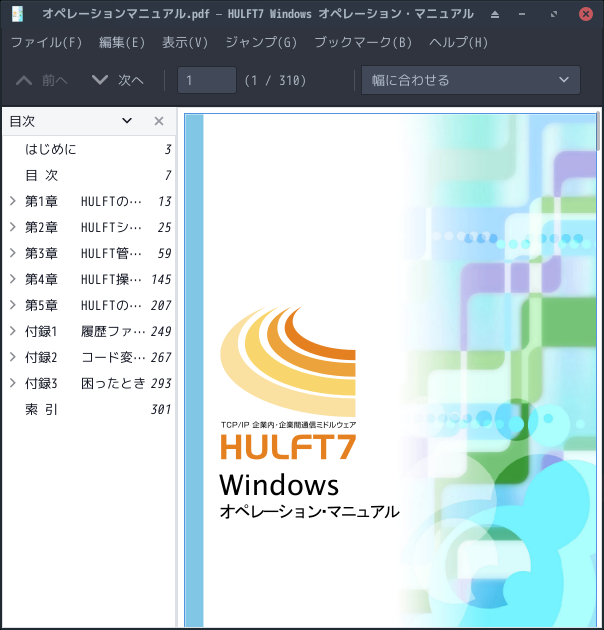The height and width of the screenshot is (630, 604).
Task: Select 索 引 outline entry
Action: [90, 409]
